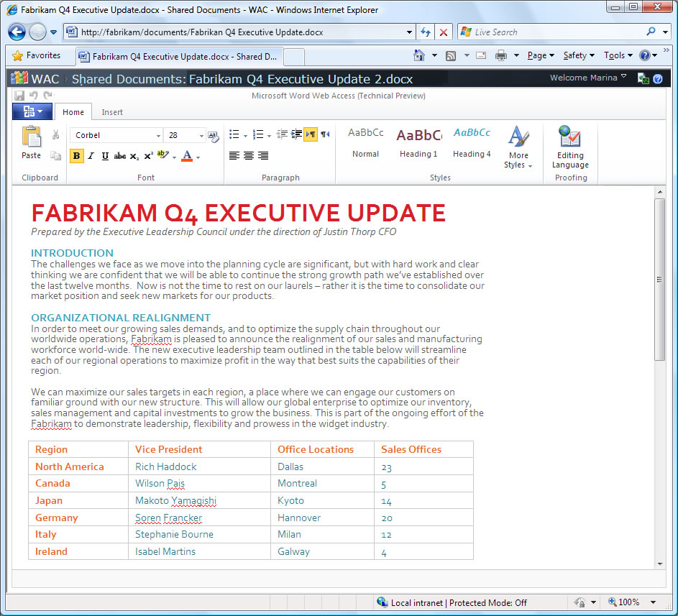Toggle Italic formatting
This screenshot has width=678, height=616.
pos(91,156)
